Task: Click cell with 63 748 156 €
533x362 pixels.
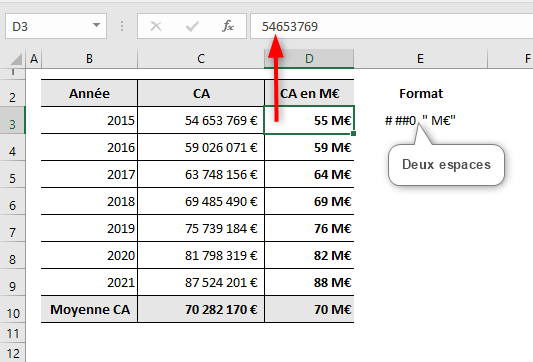Action: [x=201, y=174]
